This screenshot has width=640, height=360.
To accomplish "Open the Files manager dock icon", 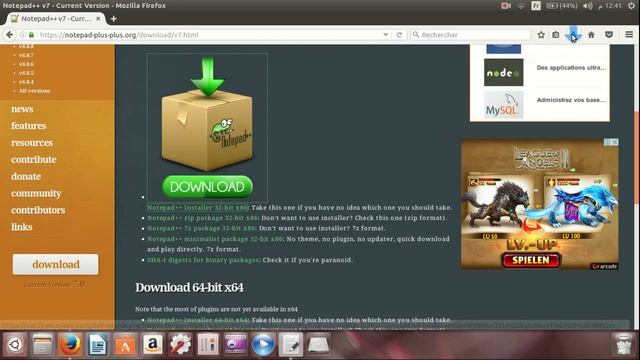I will pyautogui.click(x=42, y=344).
